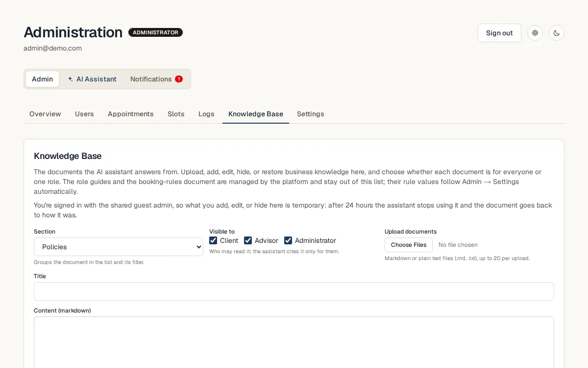Select the Knowledge Base tab
Screen dimensions: 588x368
(256, 114)
